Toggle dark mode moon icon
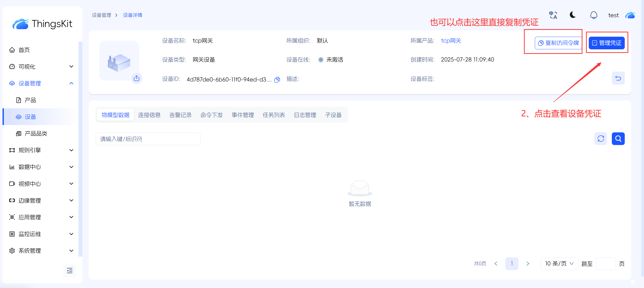 [573, 15]
